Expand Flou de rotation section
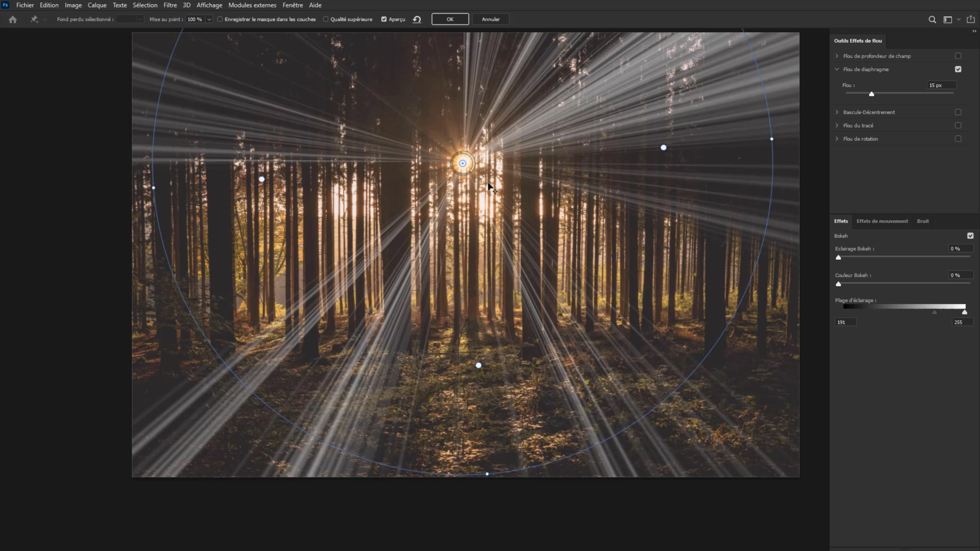980x551 pixels. tap(837, 139)
